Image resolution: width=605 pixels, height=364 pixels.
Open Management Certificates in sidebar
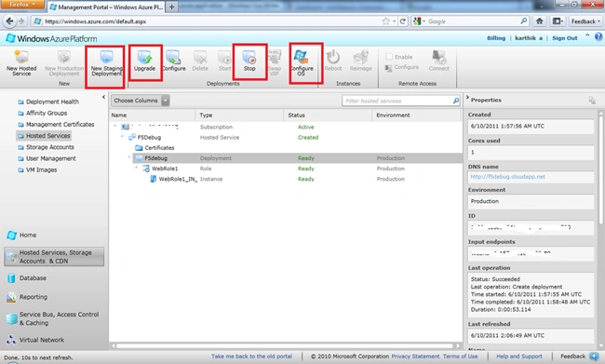pyautogui.click(x=56, y=125)
